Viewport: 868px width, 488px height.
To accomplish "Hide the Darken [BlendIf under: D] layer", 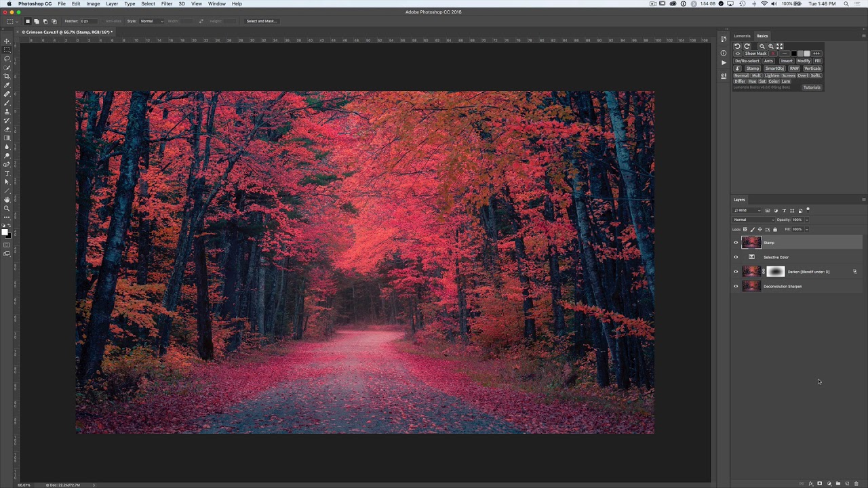I will coord(736,272).
